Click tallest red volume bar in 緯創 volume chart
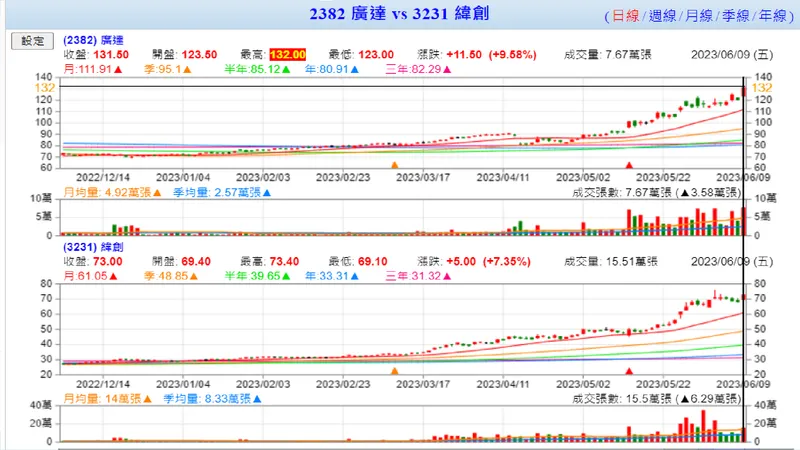800x450 pixels. 704,426
